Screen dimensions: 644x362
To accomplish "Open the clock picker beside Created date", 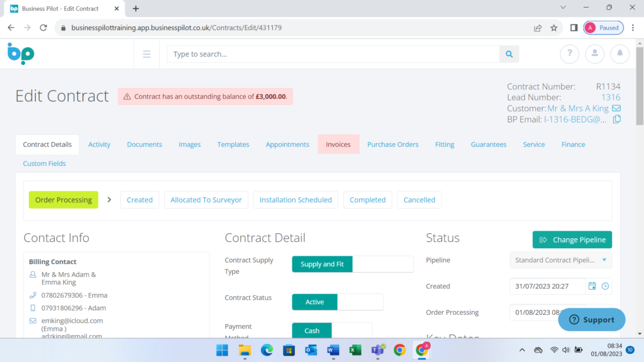I will (605, 286).
